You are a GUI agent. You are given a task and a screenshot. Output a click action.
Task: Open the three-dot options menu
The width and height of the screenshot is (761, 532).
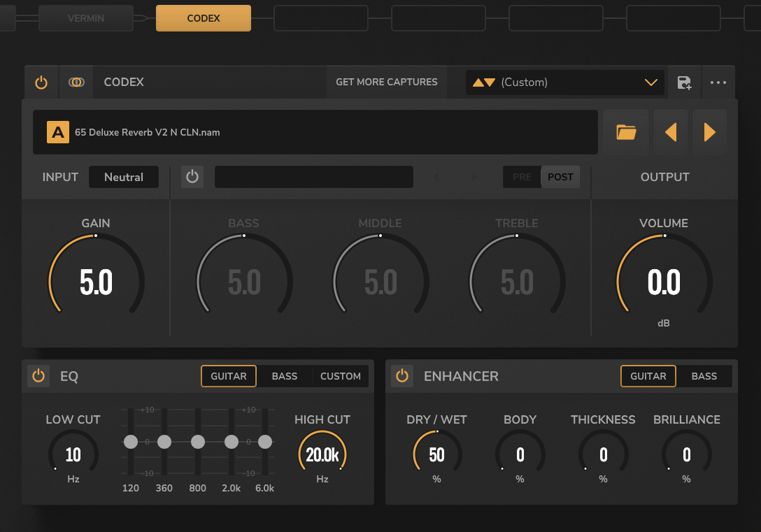coord(718,82)
